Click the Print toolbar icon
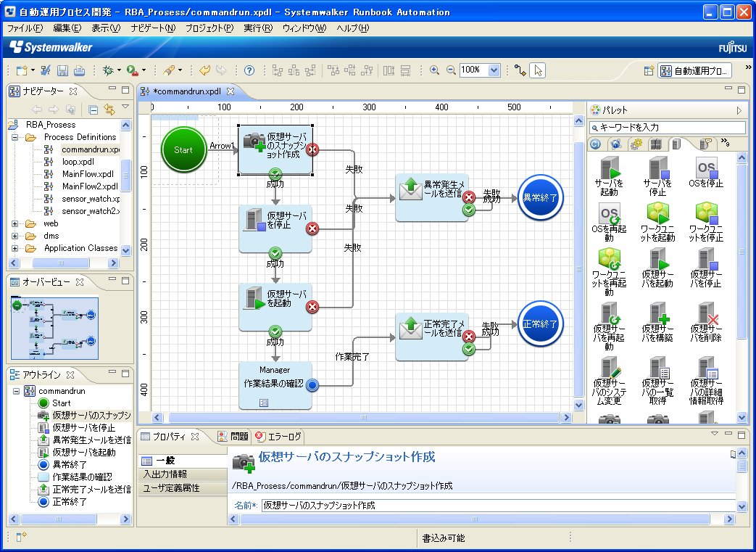756x552 pixels. click(79, 71)
